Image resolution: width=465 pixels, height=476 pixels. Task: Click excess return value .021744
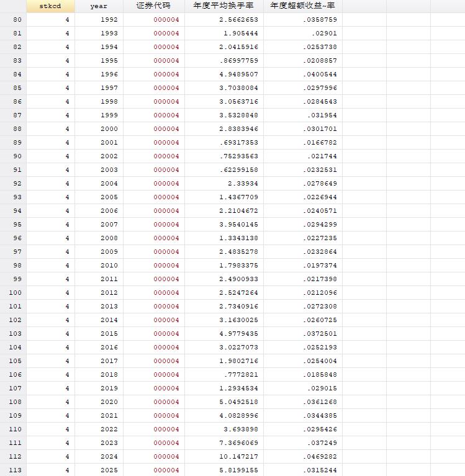pyautogui.click(x=303, y=156)
